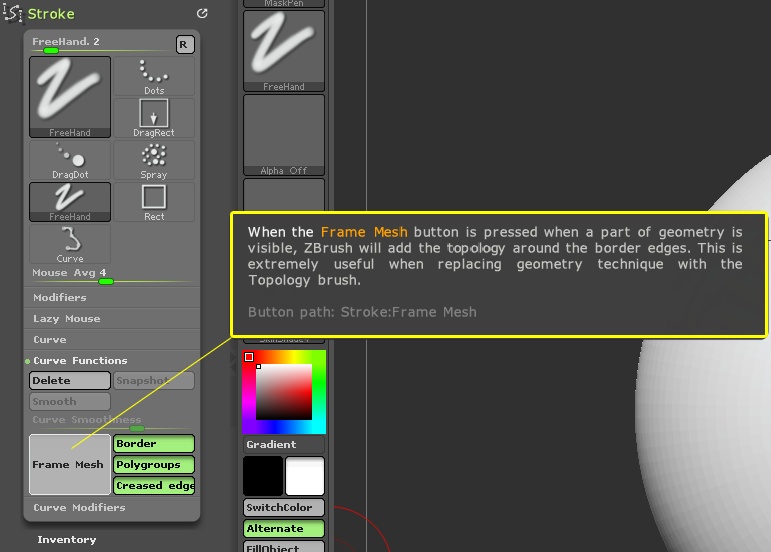Click the MaskPen brush label

point(284,3)
